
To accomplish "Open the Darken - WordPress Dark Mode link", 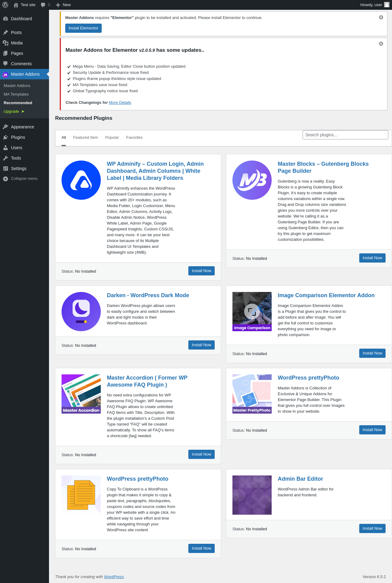I will 148,295.
